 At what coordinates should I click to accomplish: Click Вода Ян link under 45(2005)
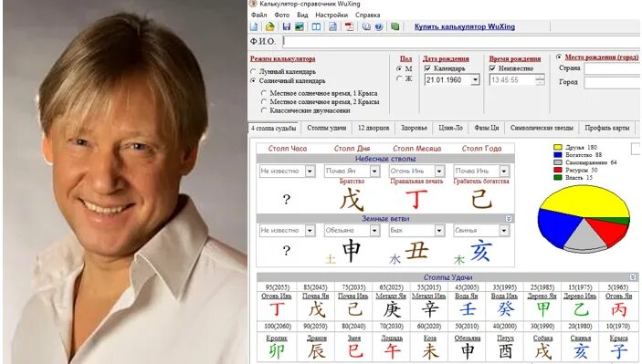[x=467, y=296]
